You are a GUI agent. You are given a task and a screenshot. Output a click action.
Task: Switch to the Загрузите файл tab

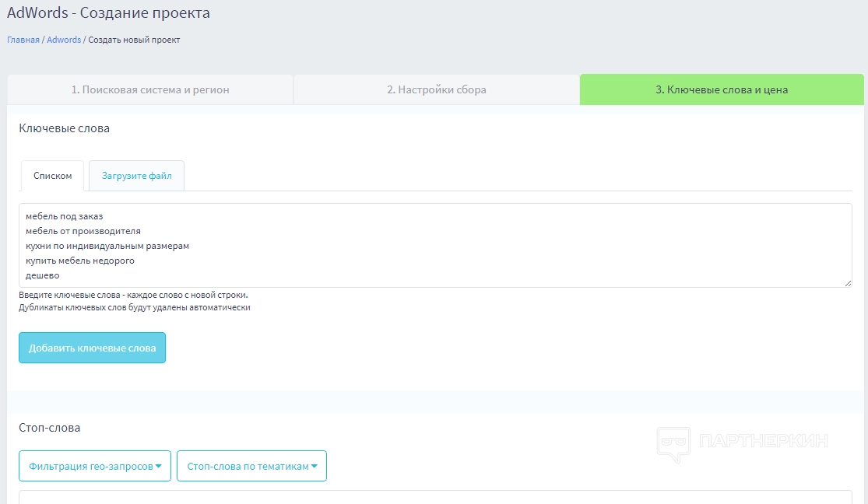pos(137,176)
